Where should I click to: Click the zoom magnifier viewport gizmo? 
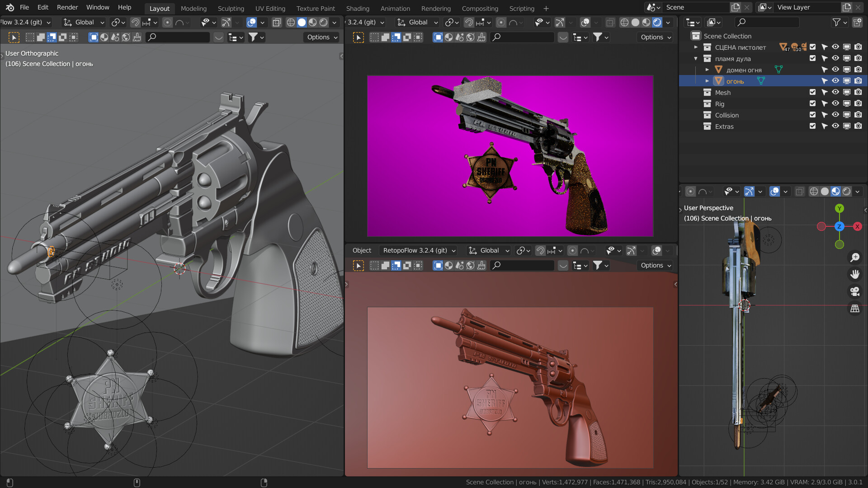click(854, 258)
